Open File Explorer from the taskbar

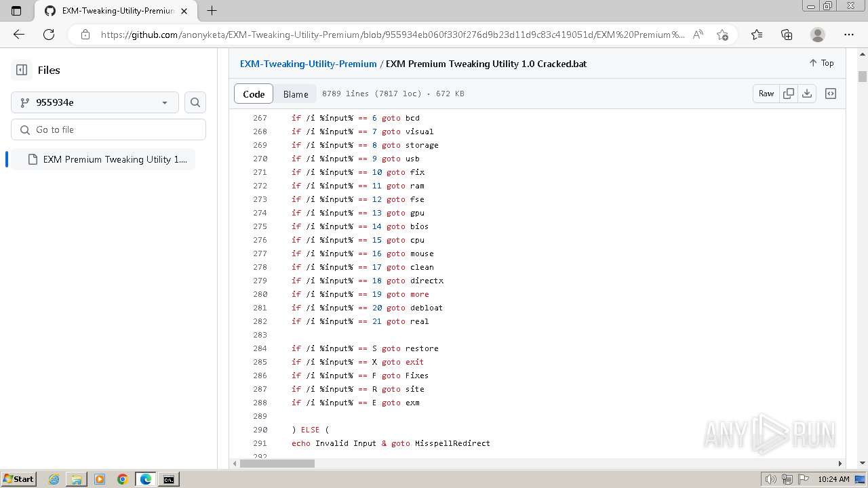click(77, 479)
